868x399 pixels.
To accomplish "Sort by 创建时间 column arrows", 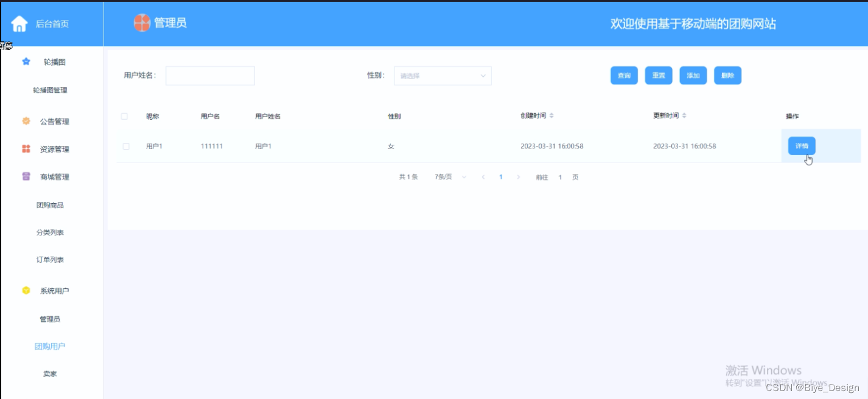I will 551,116.
